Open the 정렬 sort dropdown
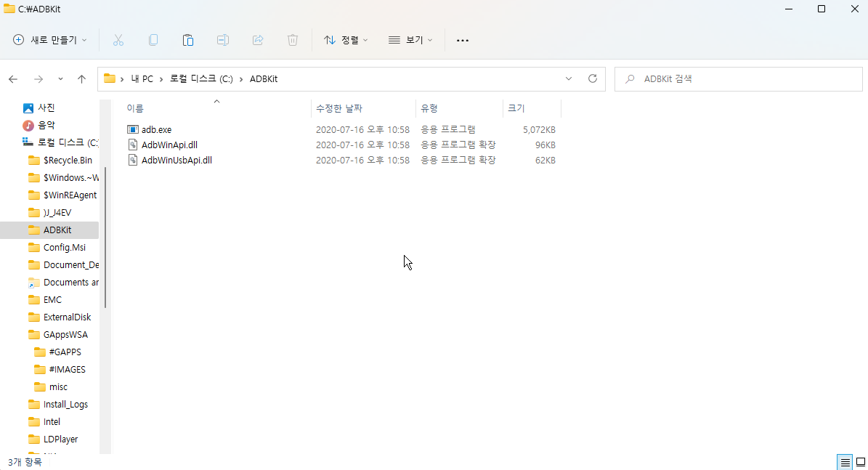The height and width of the screenshot is (470, 868). pos(346,40)
